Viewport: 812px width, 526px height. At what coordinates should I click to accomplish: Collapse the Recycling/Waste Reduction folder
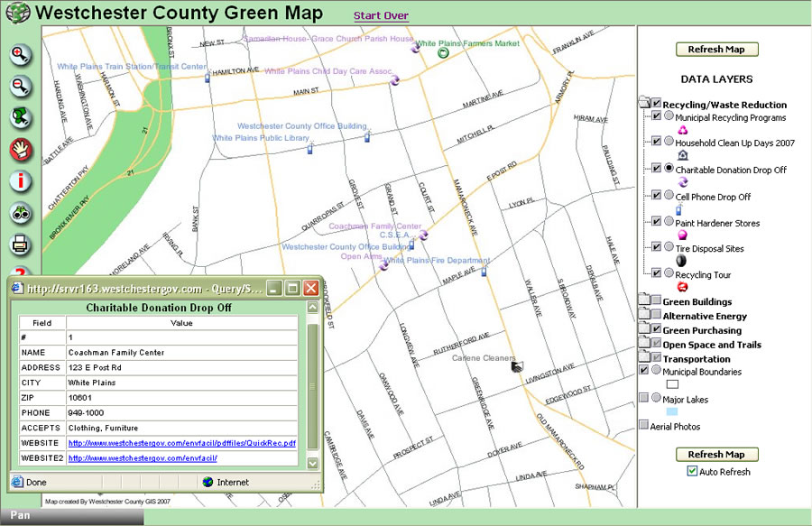coord(644,101)
